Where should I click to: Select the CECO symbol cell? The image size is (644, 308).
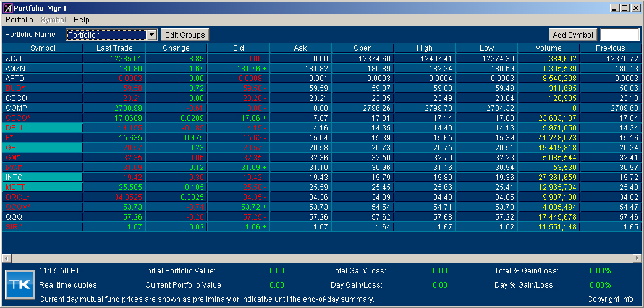(x=43, y=98)
